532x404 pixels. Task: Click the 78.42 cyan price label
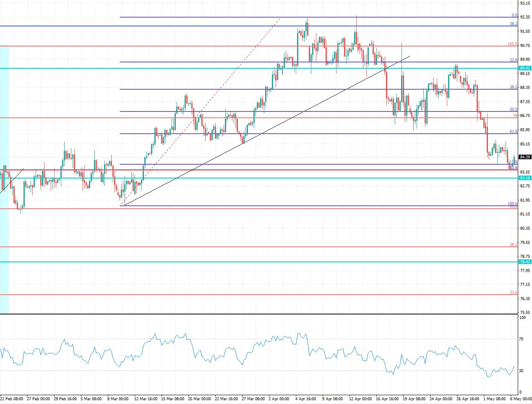tap(525, 262)
